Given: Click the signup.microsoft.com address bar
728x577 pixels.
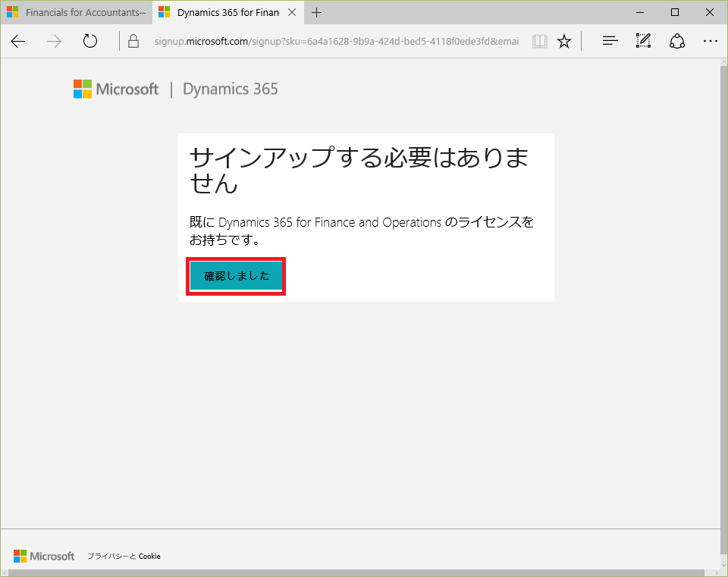Looking at the screenshot, I should [x=336, y=41].
